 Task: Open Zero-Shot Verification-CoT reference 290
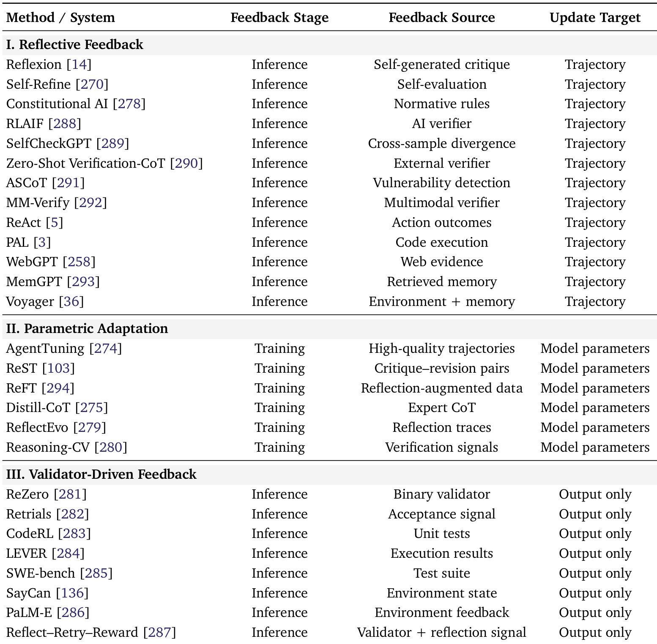click(186, 164)
